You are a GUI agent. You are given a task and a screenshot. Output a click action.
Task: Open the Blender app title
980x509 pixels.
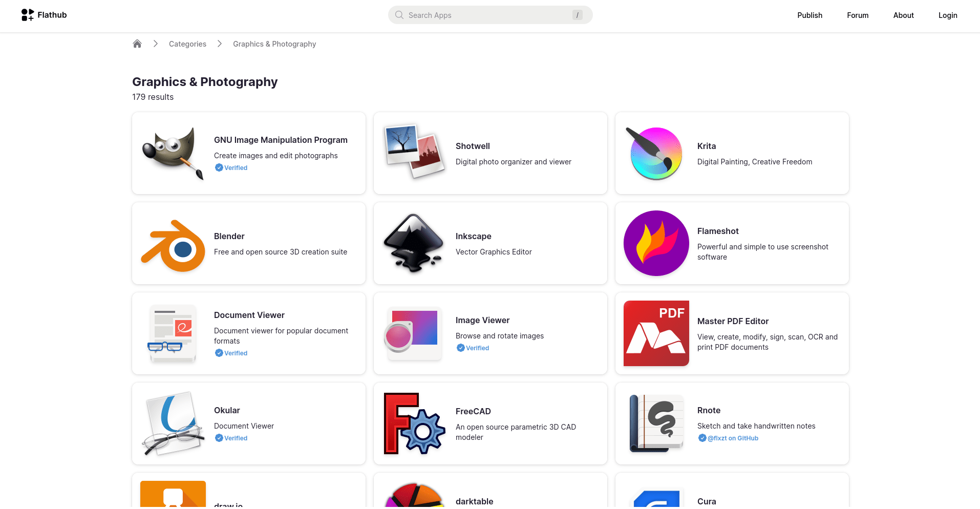point(229,236)
